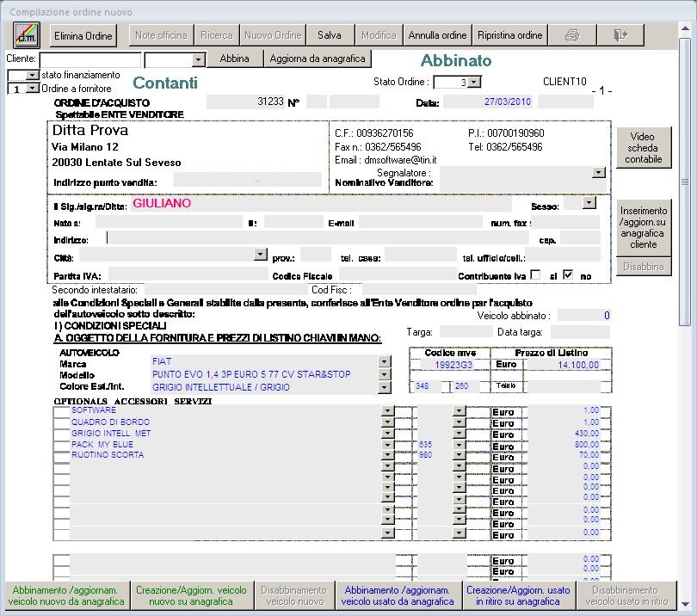Screen dimensions: 697x616
Task: Click the Targa input field
Action: point(466,331)
